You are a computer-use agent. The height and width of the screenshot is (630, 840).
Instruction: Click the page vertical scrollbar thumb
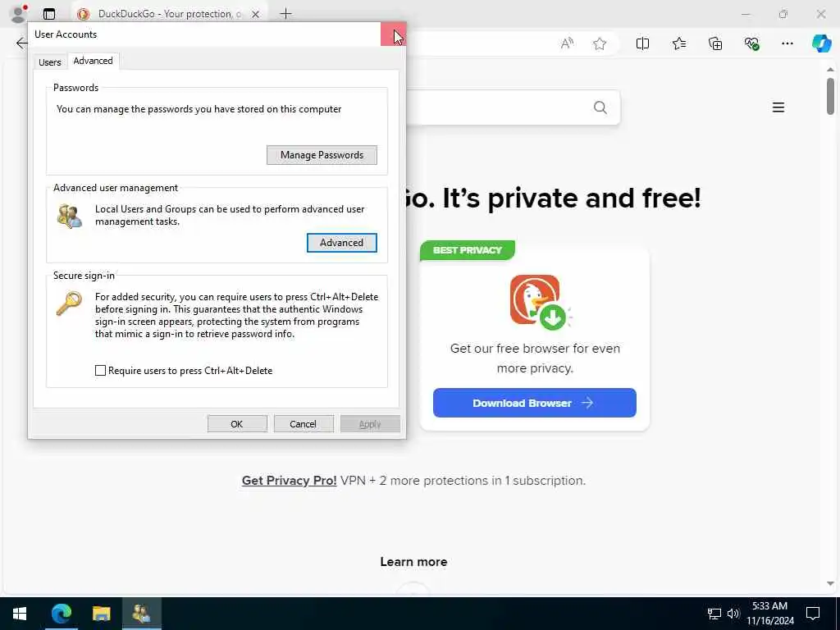click(x=830, y=97)
